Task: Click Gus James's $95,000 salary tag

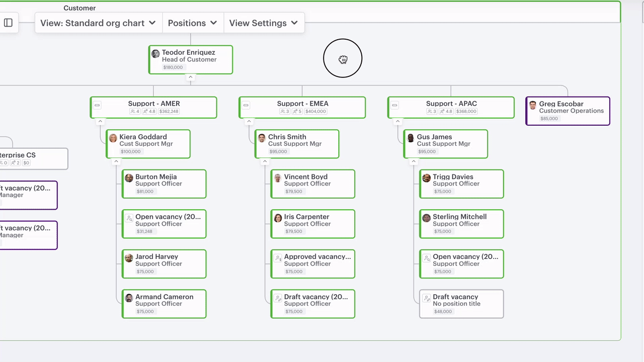Action: click(427, 152)
